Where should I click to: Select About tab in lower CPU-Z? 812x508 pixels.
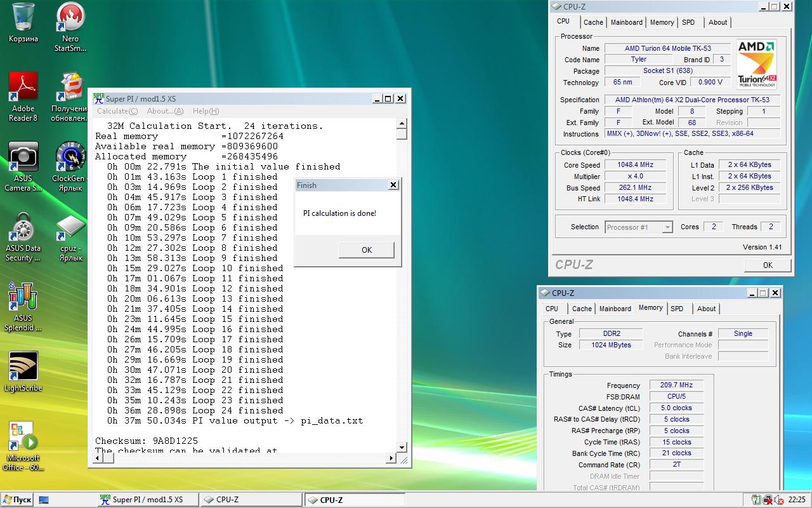click(707, 309)
